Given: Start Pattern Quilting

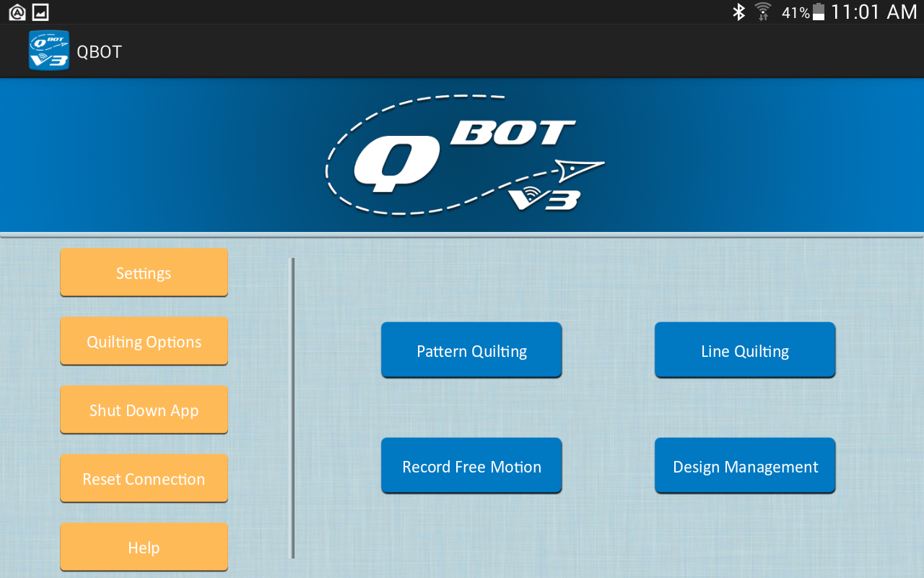Looking at the screenshot, I should click(471, 350).
